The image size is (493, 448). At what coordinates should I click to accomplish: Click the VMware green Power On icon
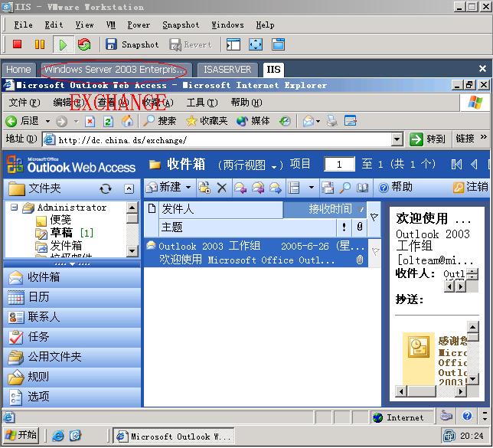[x=63, y=44]
